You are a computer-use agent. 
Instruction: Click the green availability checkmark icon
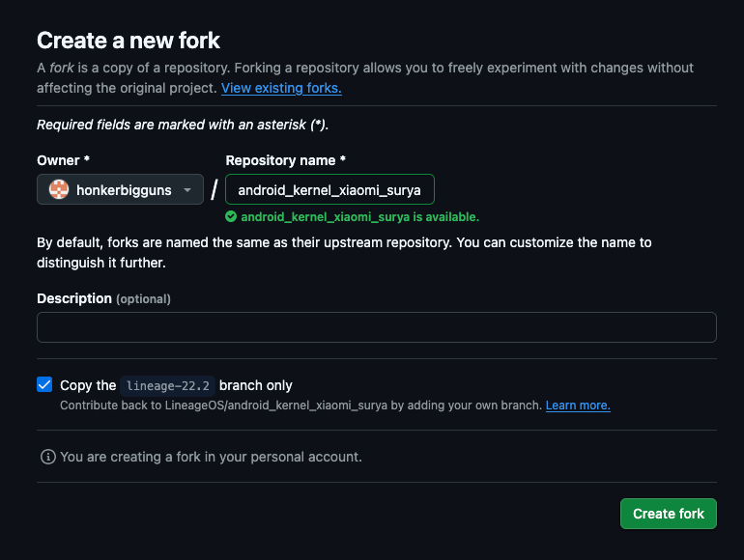point(231,216)
